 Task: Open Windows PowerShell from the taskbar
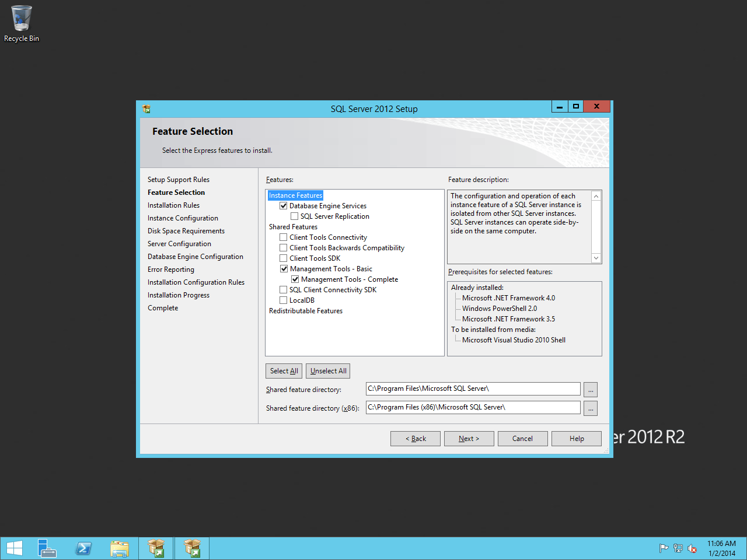(83, 548)
